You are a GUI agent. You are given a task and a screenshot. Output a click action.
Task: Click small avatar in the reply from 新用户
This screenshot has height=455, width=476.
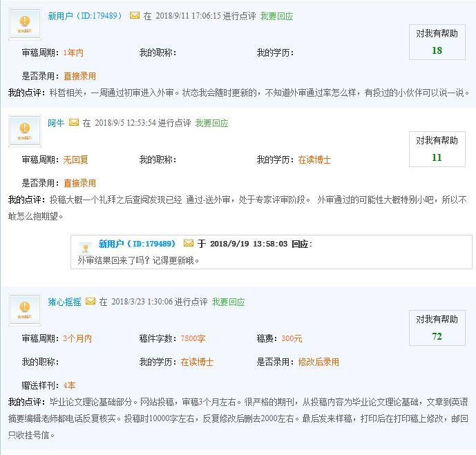[x=85, y=248]
